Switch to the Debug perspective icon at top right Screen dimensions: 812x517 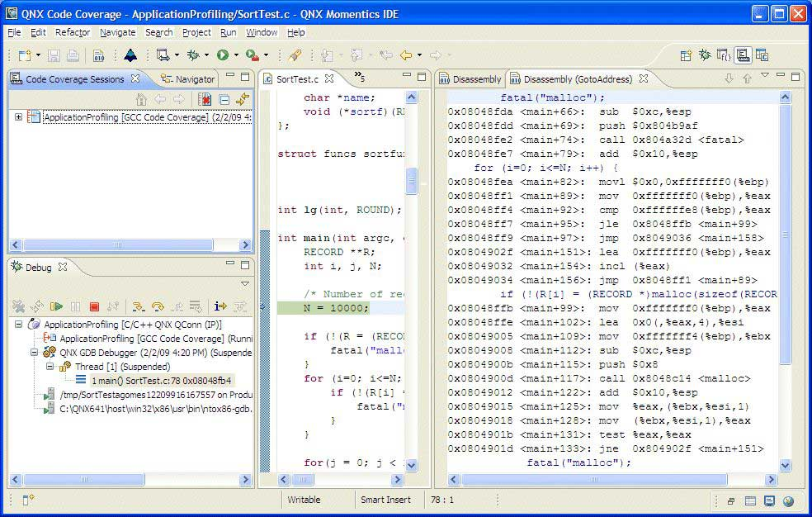point(705,55)
